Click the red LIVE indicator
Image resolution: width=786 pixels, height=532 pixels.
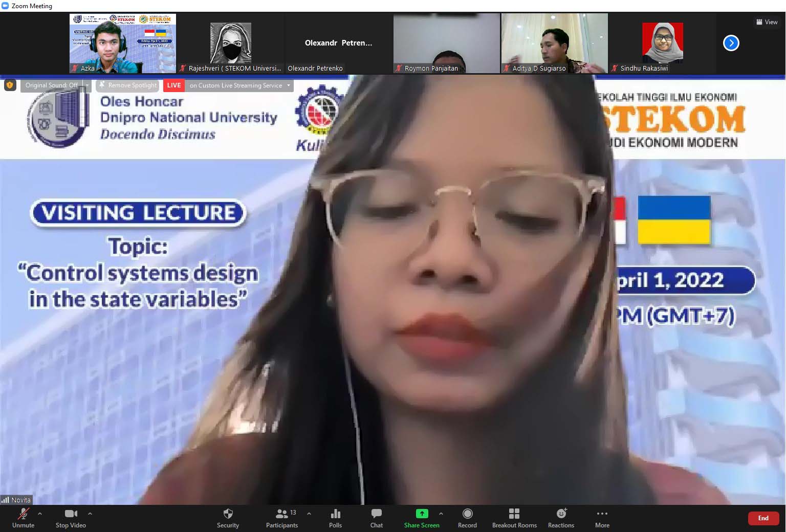(174, 85)
